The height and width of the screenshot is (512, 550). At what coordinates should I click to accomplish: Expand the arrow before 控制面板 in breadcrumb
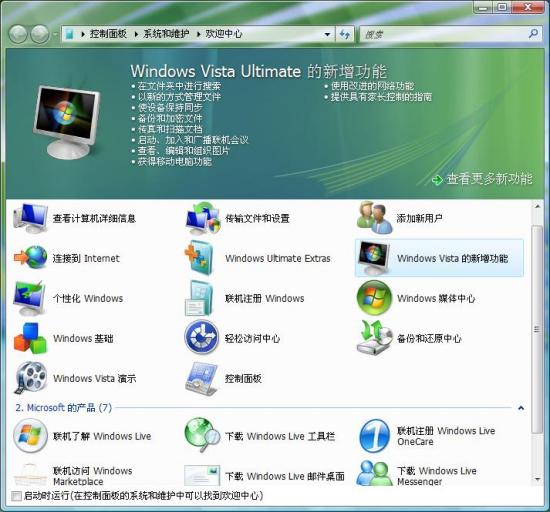tap(83, 34)
